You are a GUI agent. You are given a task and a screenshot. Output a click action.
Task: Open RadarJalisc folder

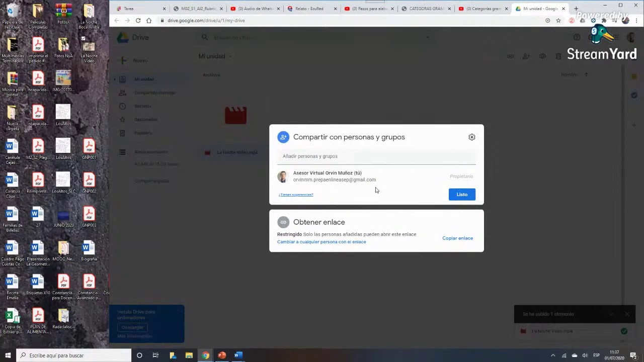pyautogui.click(x=63, y=318)
